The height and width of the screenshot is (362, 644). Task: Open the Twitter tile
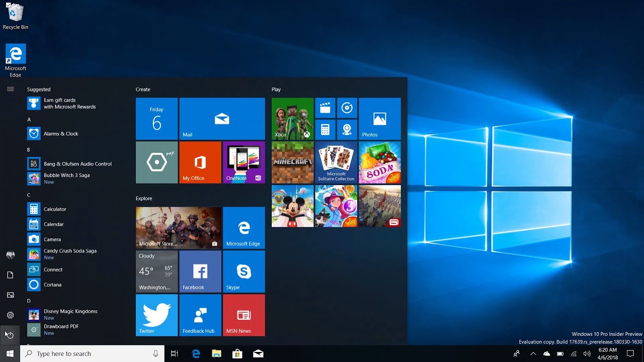click(156, 315)
